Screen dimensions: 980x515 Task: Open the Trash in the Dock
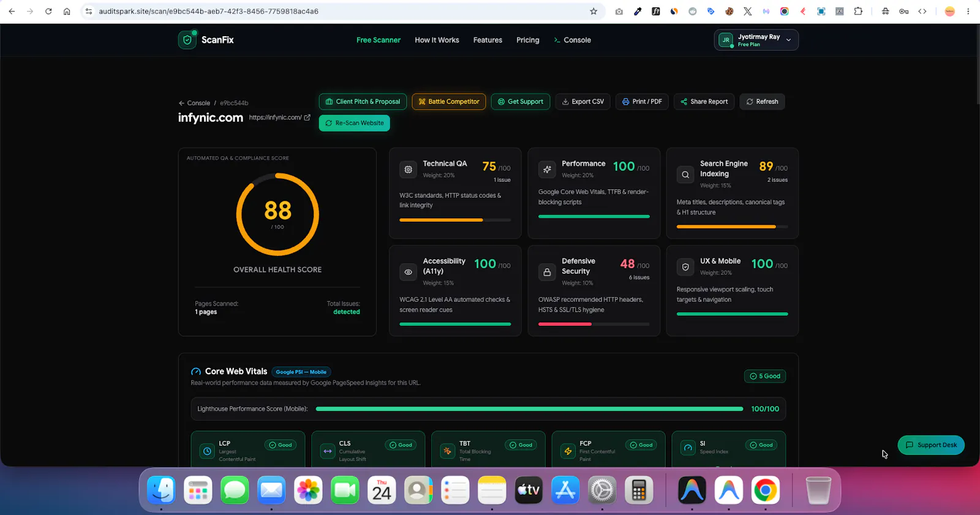pyautogui.click(x=818, y=490)
